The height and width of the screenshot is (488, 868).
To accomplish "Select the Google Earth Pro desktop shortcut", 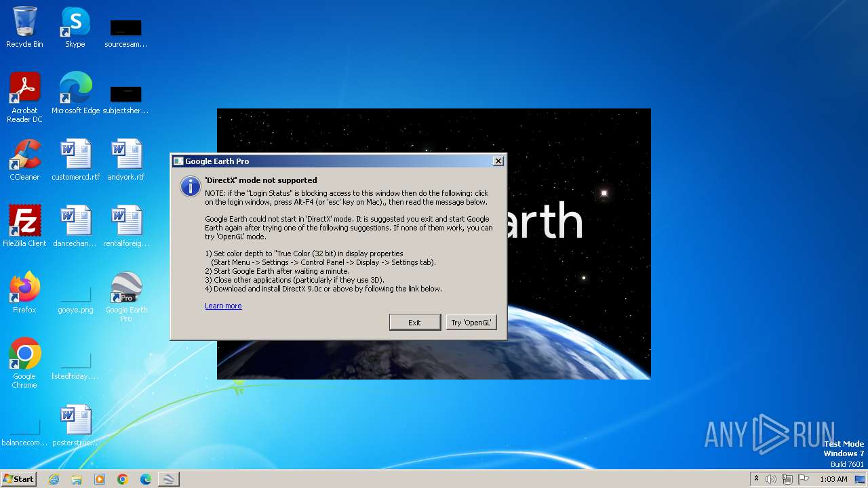I will (125, 297).
